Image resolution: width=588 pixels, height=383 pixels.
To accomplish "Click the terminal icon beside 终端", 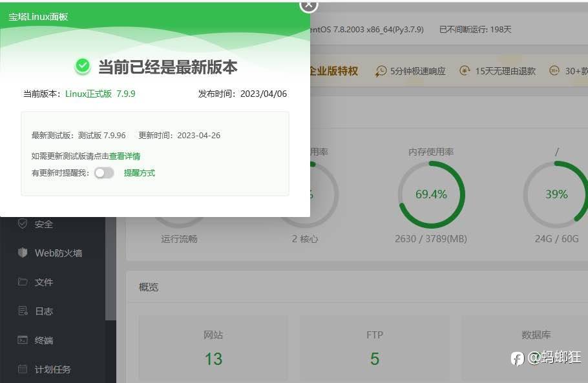I will point(23,340).
